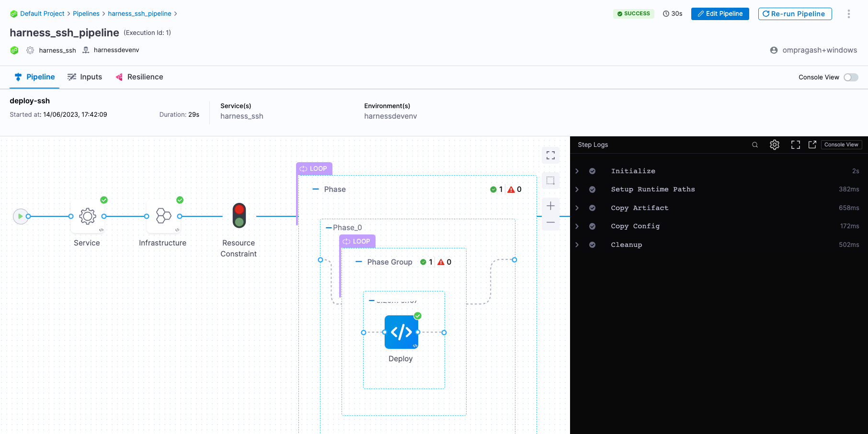The height and width of the screenshot is (434, 868).
Task: Collapse the Phase Group loop node
Action: pyautogui.click(x=359, y=262)
